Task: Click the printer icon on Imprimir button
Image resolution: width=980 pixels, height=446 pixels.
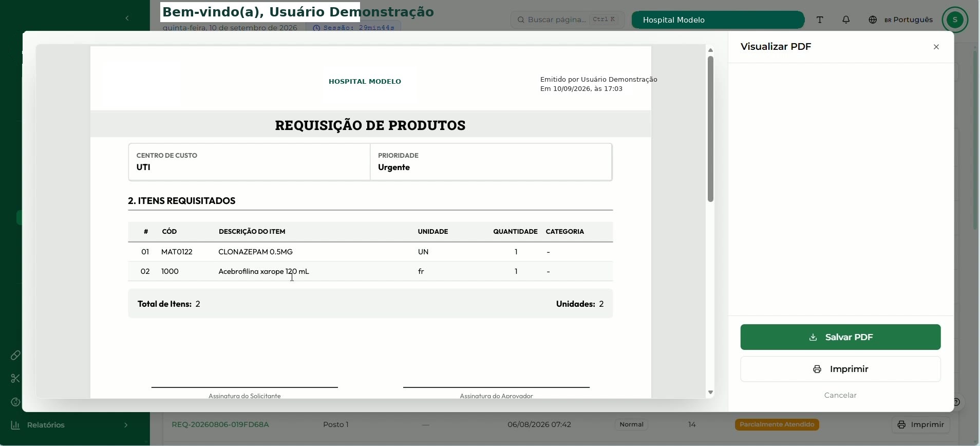Action: tap(817, 369)
